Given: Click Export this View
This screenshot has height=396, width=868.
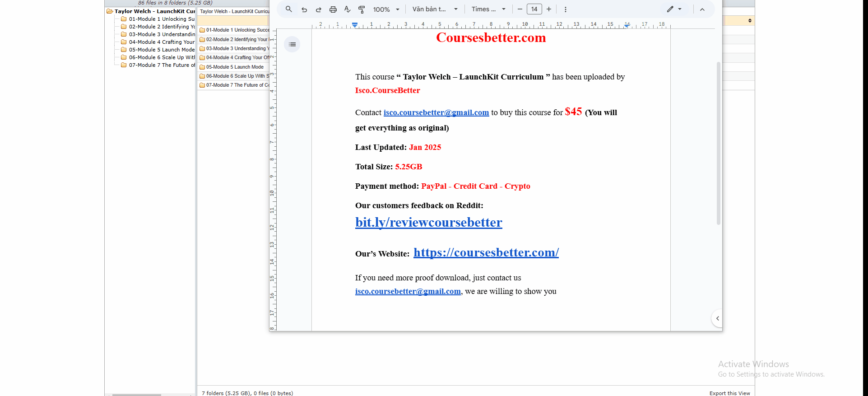Looking at the screenshot, I should 729,393.
